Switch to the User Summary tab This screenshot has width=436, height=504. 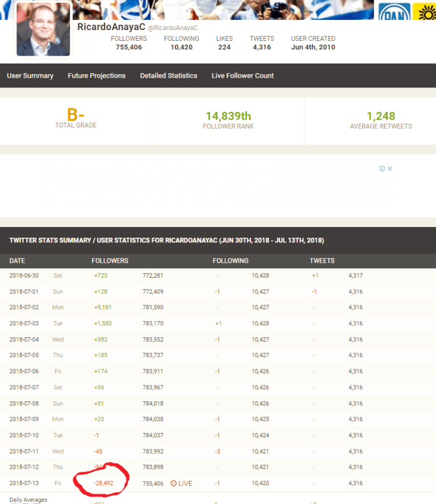pyautogui.click(x=30, y=75)
